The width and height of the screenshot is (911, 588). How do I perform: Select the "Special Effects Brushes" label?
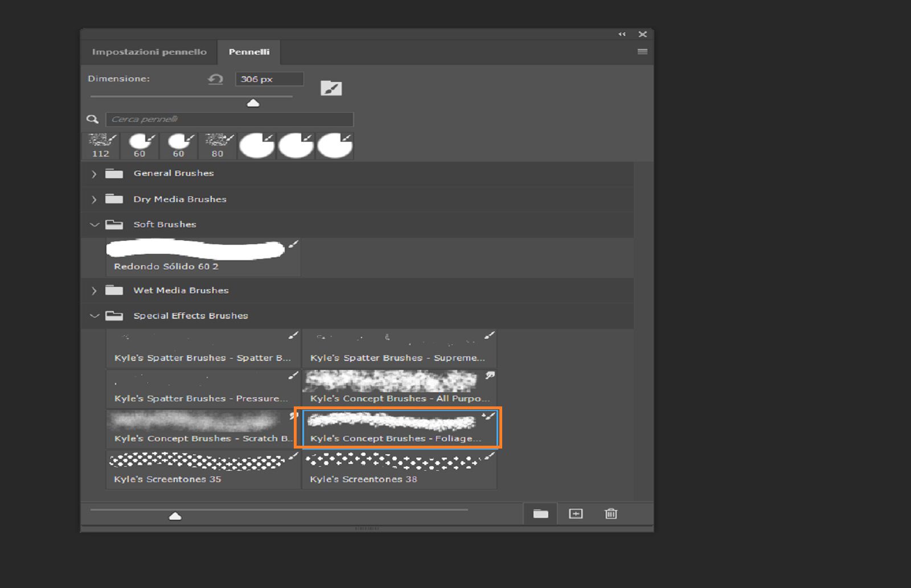click(x=191, y=316)
